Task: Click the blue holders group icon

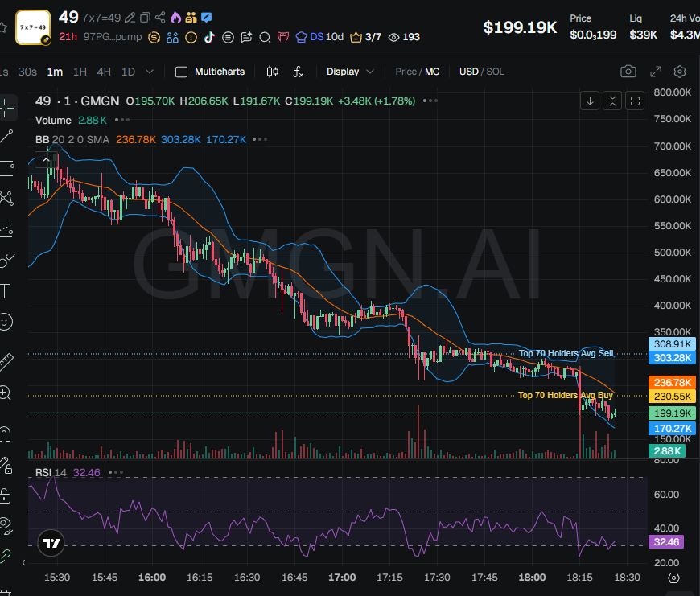Action: 172,37
